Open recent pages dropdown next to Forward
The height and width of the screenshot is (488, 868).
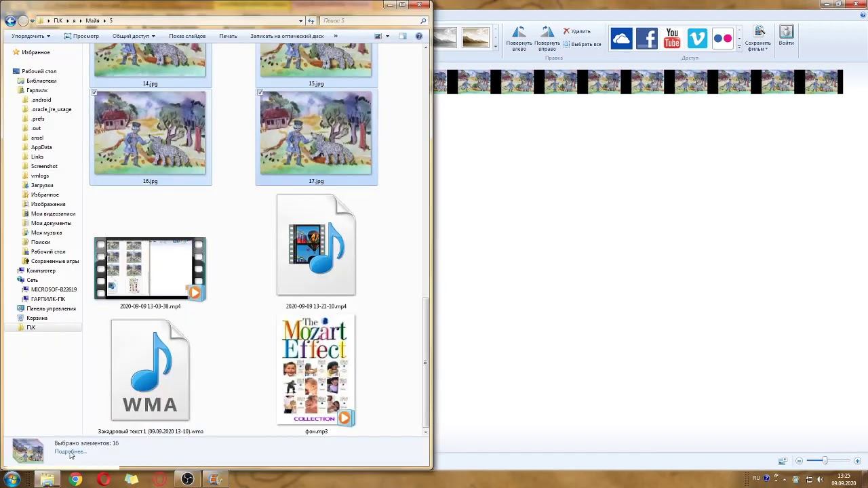pos(33,20)
